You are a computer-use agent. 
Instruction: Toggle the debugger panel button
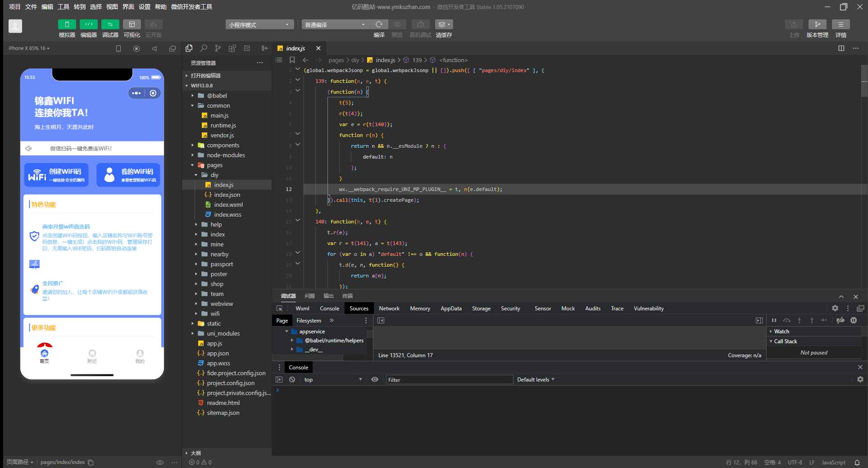pos(110,24)
